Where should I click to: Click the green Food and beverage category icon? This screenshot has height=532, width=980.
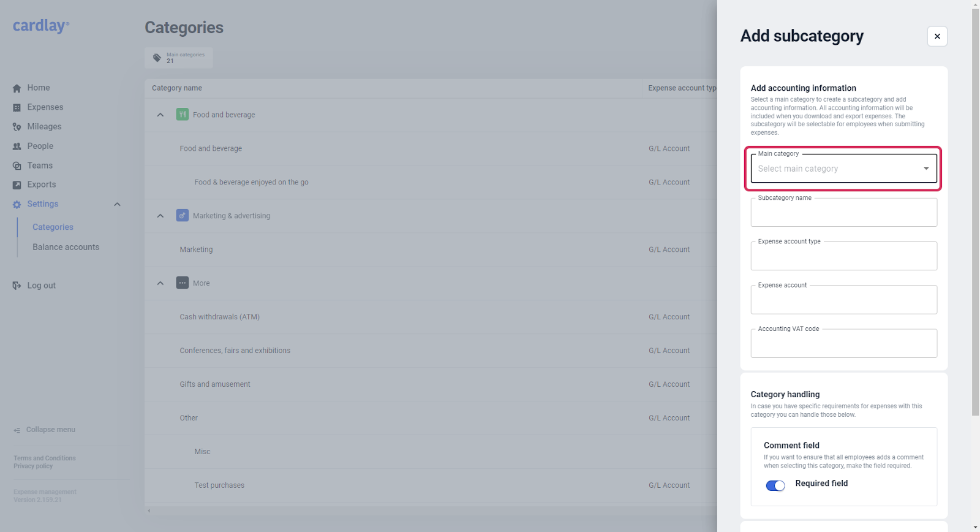point(183,115)
